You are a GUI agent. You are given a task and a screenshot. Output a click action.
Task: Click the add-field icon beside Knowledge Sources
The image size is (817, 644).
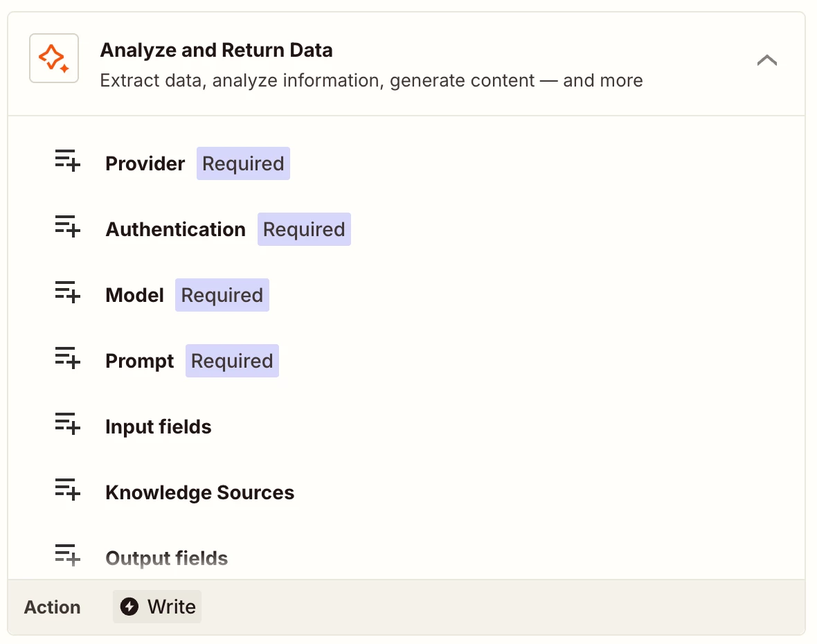point(68,490)
